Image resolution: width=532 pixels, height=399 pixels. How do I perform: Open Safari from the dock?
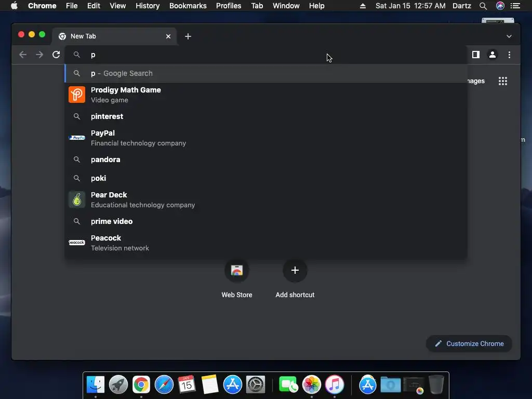coord(164,384)
